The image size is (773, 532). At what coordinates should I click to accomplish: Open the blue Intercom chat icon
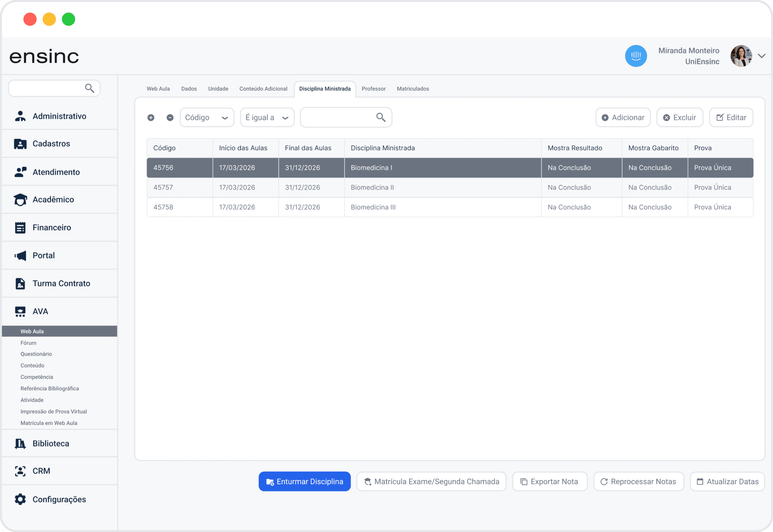tap(636, 56)
